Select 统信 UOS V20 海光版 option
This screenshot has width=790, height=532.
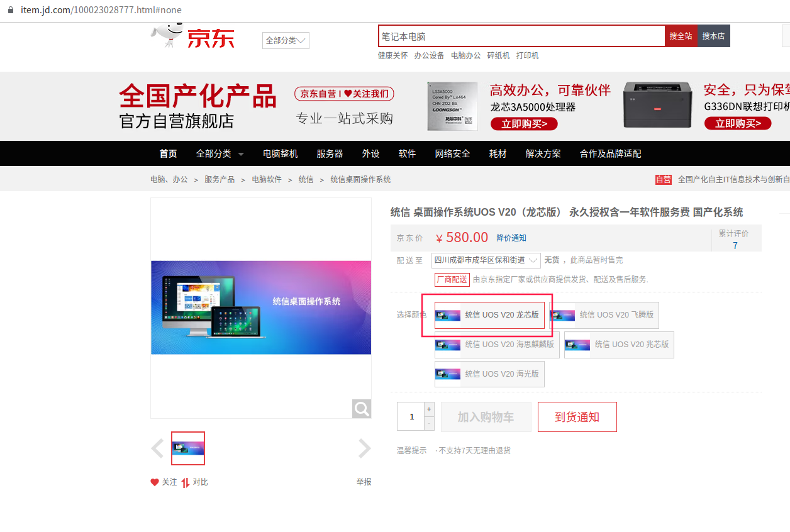coord(489,374)
